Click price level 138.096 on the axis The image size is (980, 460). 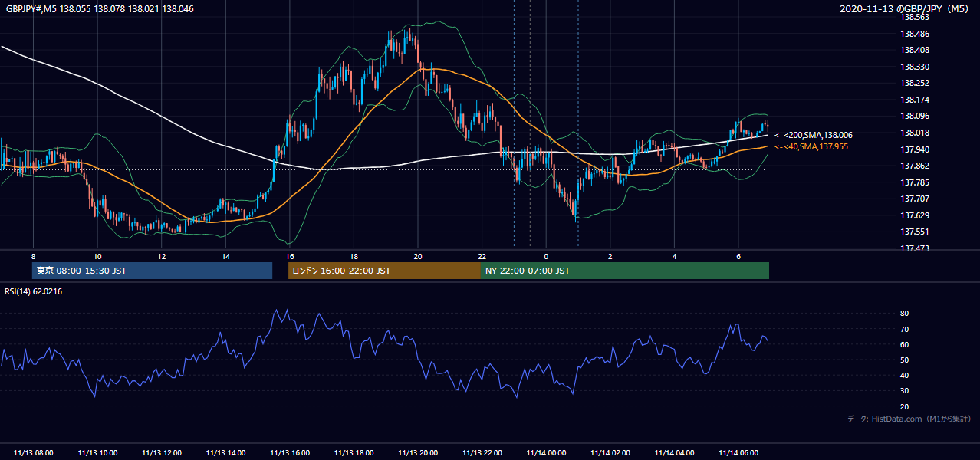(x=914, y=117)
